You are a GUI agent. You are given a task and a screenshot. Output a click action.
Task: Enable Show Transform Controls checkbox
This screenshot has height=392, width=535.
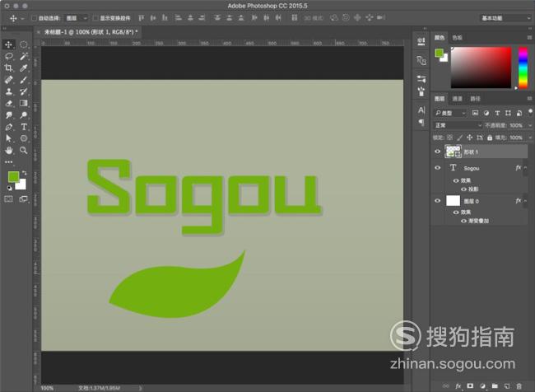point(95,18)
